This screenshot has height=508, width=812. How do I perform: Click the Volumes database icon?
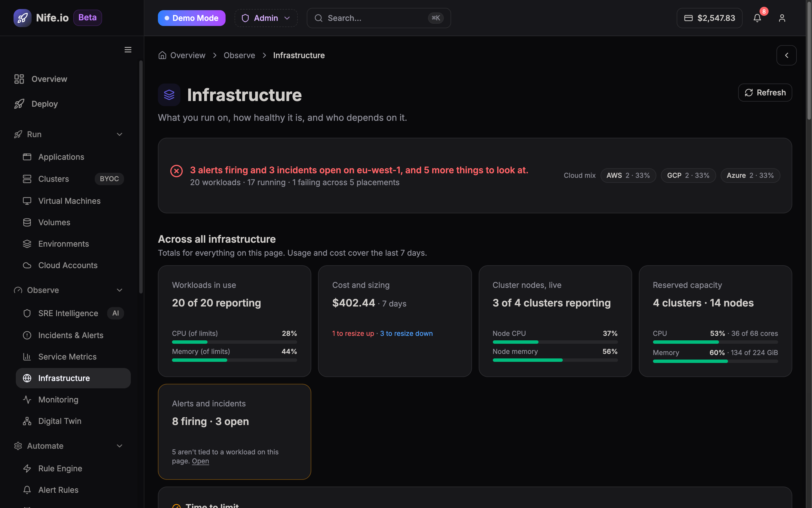coord(27,222)
